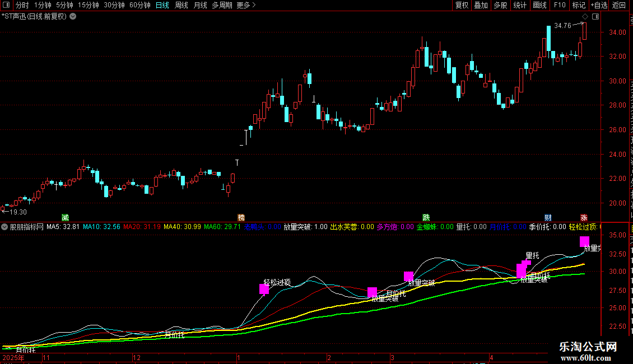Switch to 分时 intraday view

[22, 5]
